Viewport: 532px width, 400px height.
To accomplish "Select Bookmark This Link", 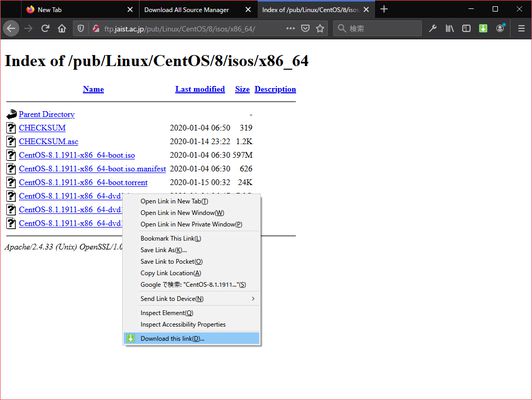I will 192,239.
